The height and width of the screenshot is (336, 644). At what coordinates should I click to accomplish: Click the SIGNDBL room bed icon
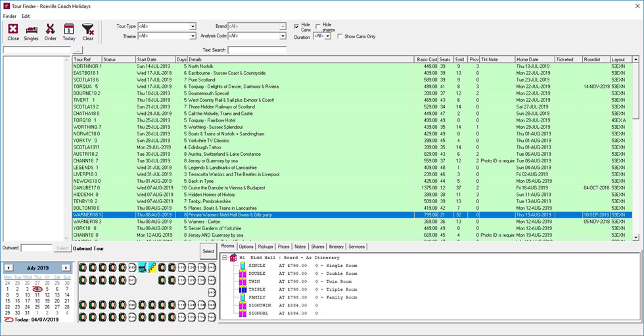click(x=242, y=313)
